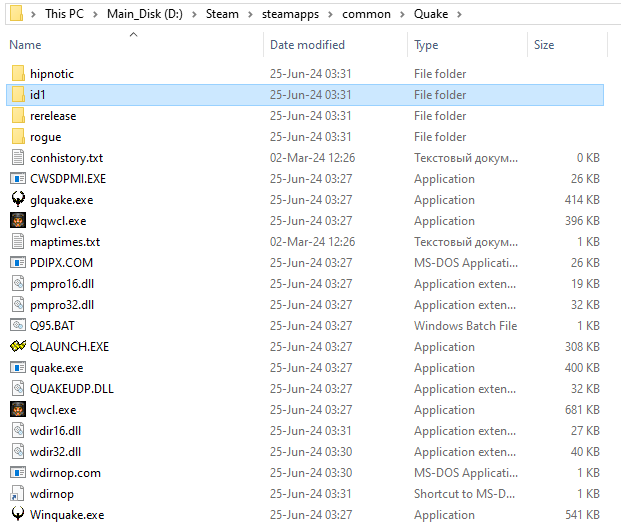
Task: Click the 396 KB size cell
Action: (x=582, y=221)
